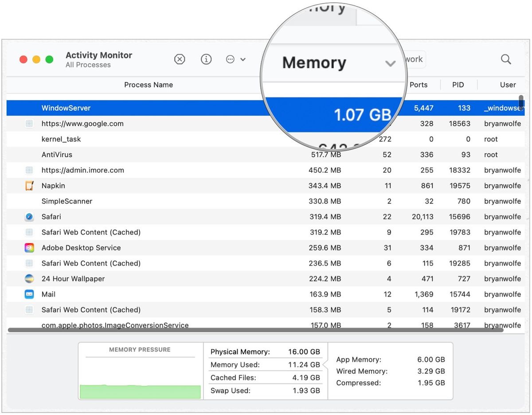Select Safari Web Content with 319.2 MB

pyautogui.click(x=91, y=232)
